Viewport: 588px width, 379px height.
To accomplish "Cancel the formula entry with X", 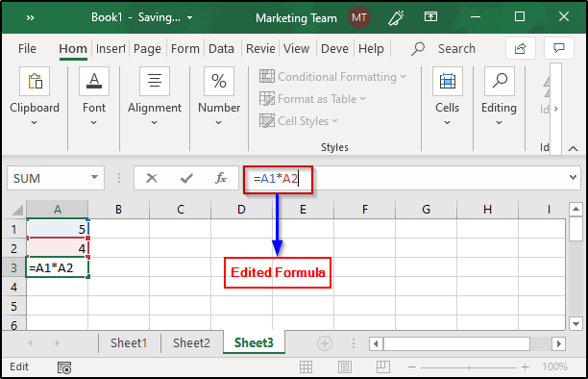I will tap(152, 178).
